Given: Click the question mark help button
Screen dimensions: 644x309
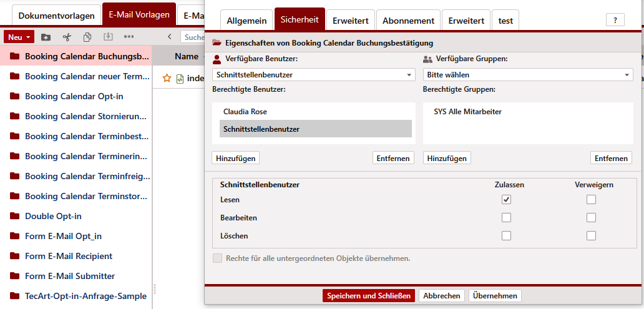Looking at the screenshot, I should 615,20.
